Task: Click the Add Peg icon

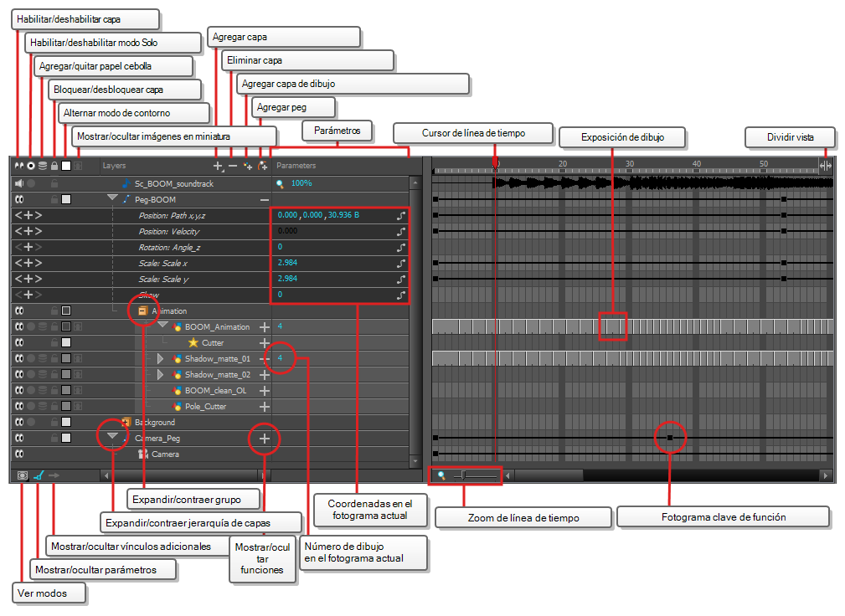Action: pyautogui.click(x=262, y=166)
